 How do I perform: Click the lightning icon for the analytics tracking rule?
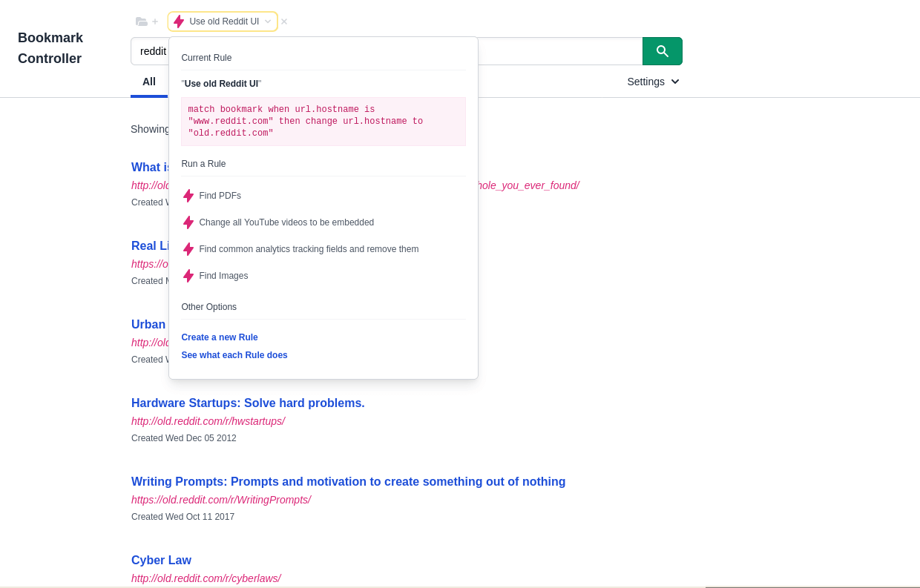188,249
